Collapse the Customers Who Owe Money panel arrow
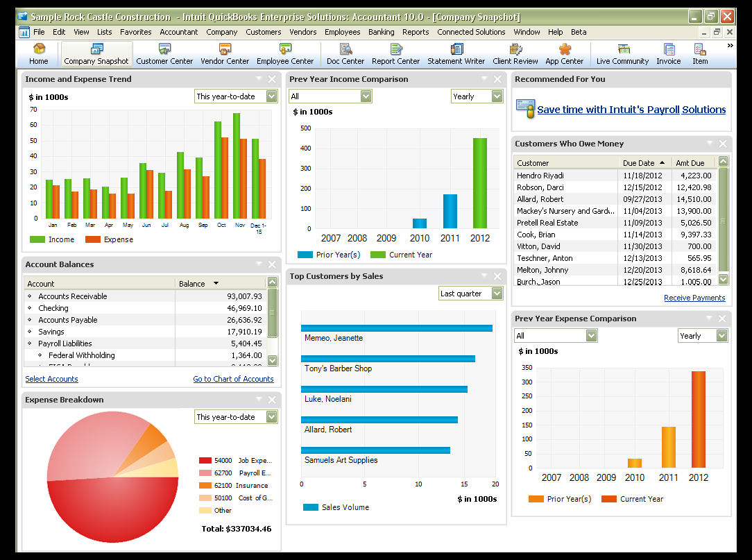 (710, 142)
